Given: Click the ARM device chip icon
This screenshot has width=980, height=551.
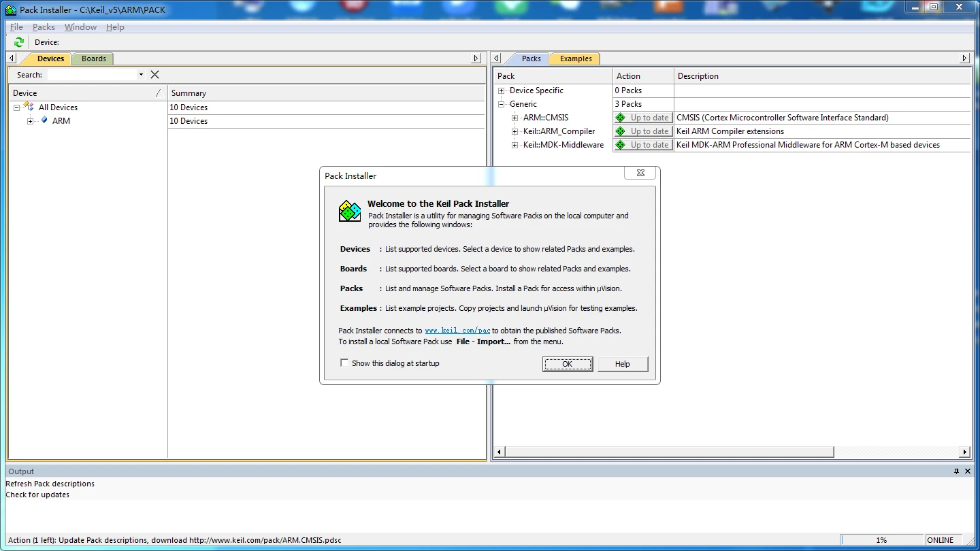Looking at the screenshot, I should [44, 120].
